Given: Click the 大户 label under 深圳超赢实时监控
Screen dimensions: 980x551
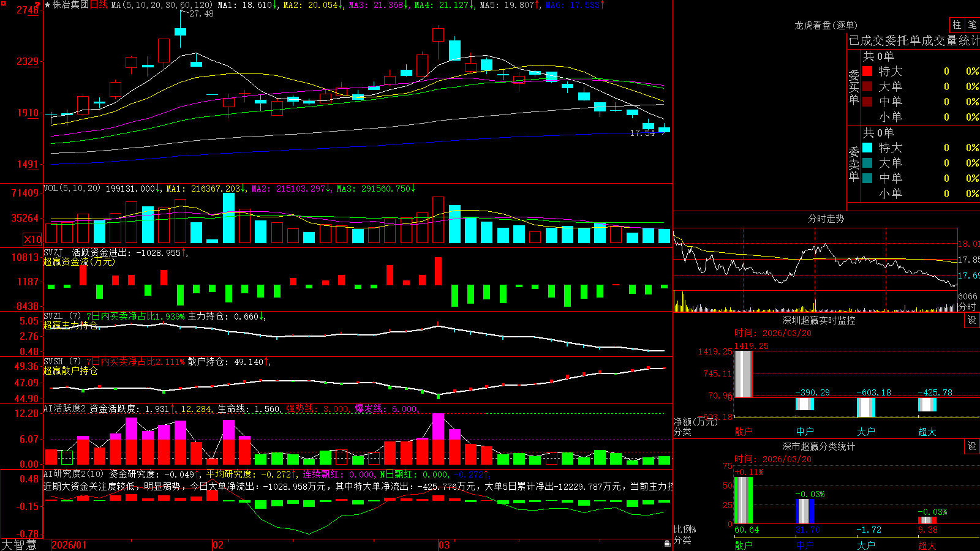Looking at the screenshot, I should click(866, 432).
